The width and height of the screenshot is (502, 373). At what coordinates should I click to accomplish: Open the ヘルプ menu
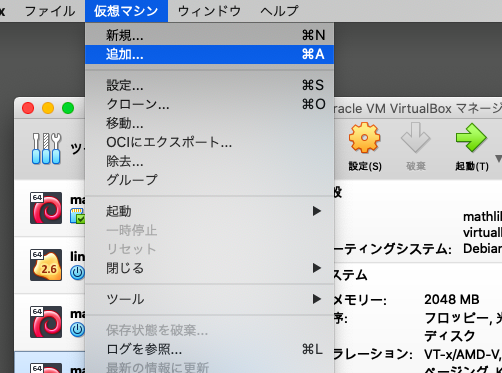coord(279,11)
